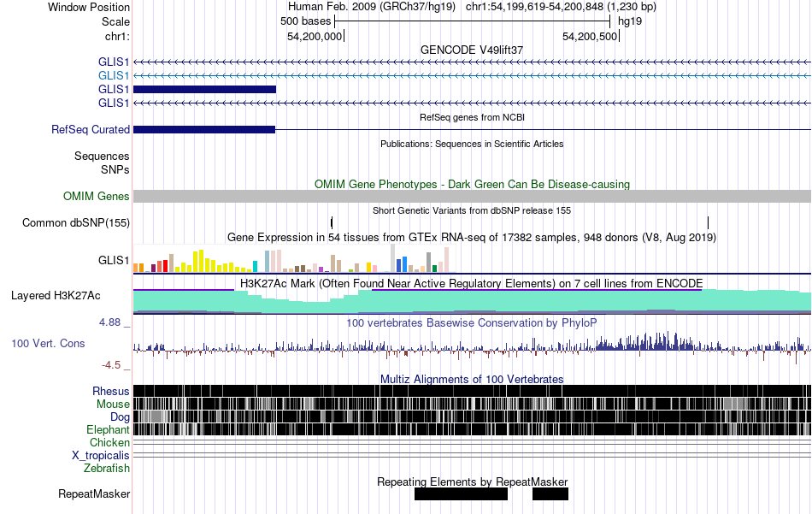Click the Elephant alignment row
This screenshot has height=514, width=812.
pyautogui.click(x=473, y=429)
